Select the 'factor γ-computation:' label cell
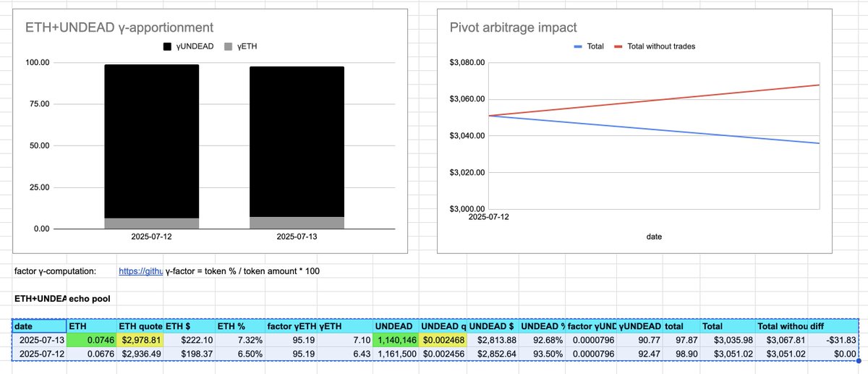Image resolution: width=868 pixels, height=374 pixels. point(55,271)
